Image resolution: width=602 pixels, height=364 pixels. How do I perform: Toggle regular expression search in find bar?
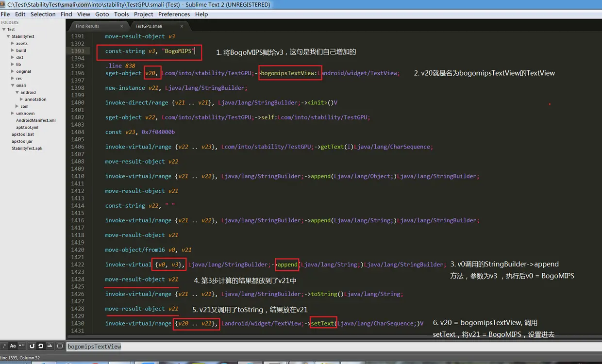(x=4, y=346)
